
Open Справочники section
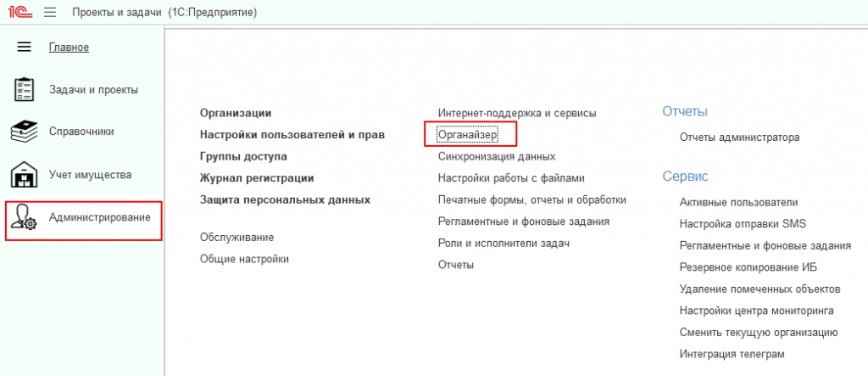pyautogui.click(x=82, y=132)
